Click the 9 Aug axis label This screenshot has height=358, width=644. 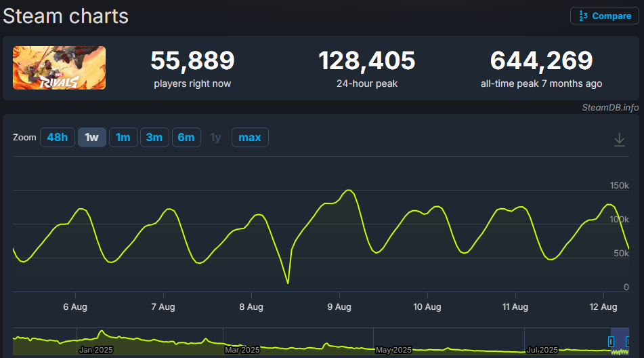click(339, 306)
